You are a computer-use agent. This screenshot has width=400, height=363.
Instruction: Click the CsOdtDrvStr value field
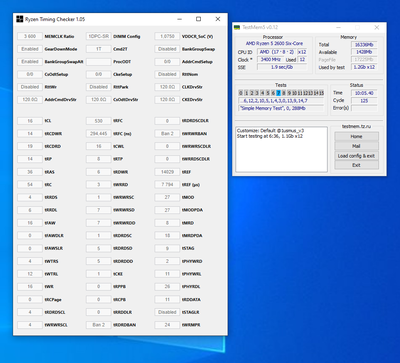pos(98,100)
